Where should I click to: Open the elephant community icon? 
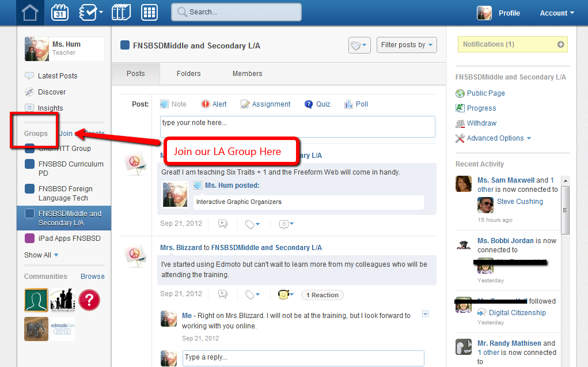[x=36, y=329]
